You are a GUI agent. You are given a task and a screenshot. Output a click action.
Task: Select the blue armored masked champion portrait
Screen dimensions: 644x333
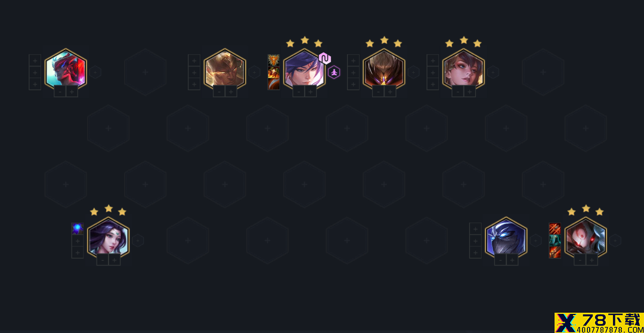[506, 239]
